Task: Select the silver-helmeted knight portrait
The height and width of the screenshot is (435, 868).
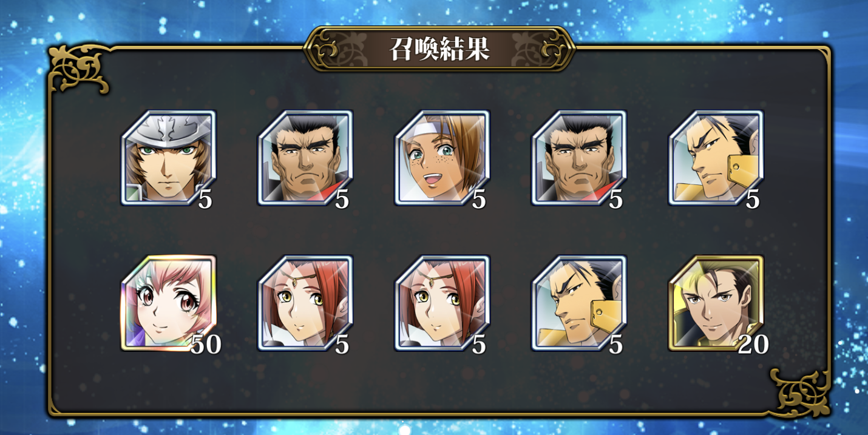Action: [169, 158]
